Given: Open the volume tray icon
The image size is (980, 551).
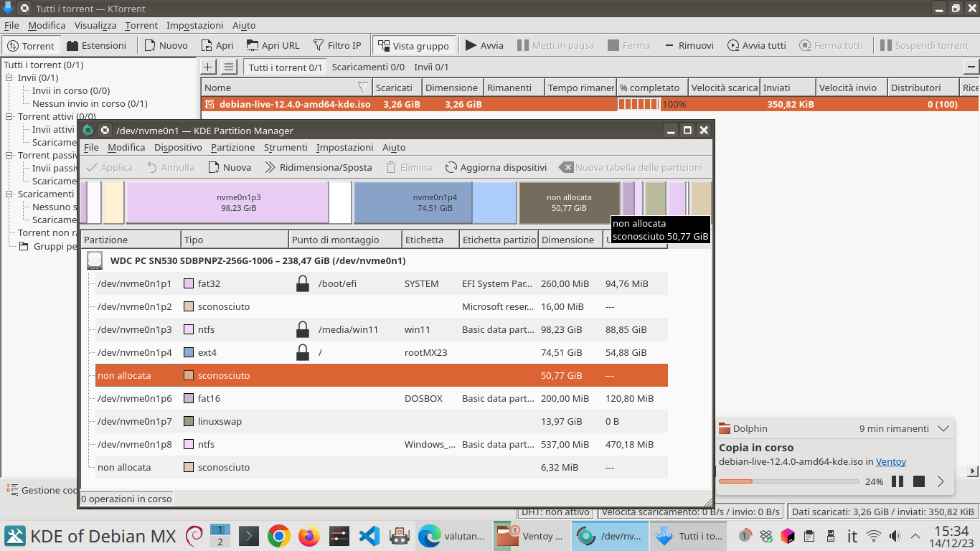Looking at the screenshot, I should point(895,536).
